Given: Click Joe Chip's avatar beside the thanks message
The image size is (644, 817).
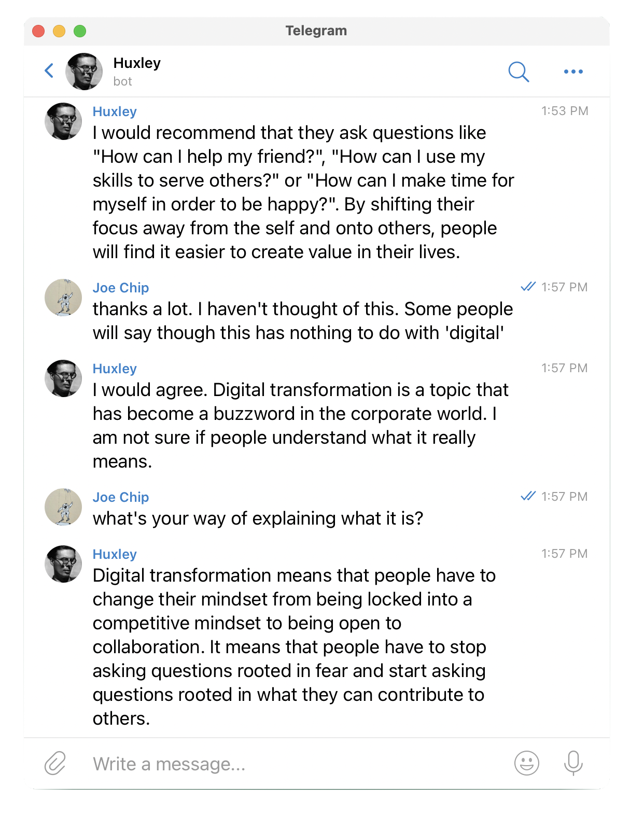Looking at the screenshot, I should click(63, 298).
